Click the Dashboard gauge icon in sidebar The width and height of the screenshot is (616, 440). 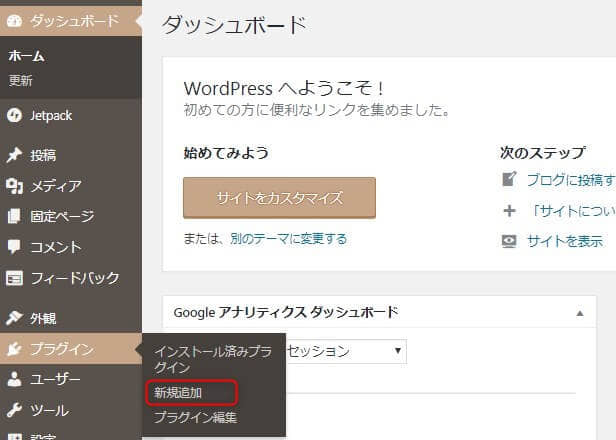click(15, 21)
